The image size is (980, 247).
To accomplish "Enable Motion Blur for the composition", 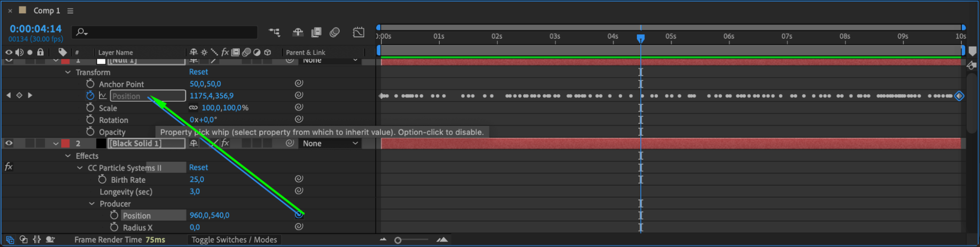I will click(335, 32).
